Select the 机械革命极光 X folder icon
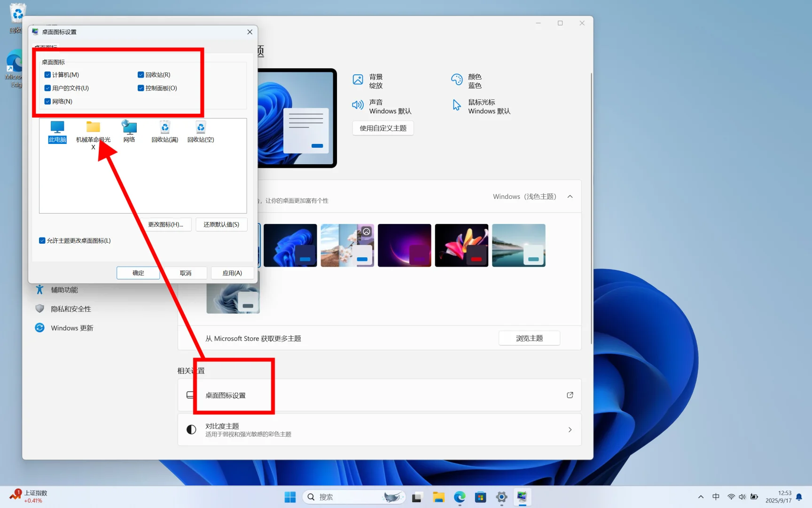The height and width of the screenshot is (508, 812). (93, 135)
